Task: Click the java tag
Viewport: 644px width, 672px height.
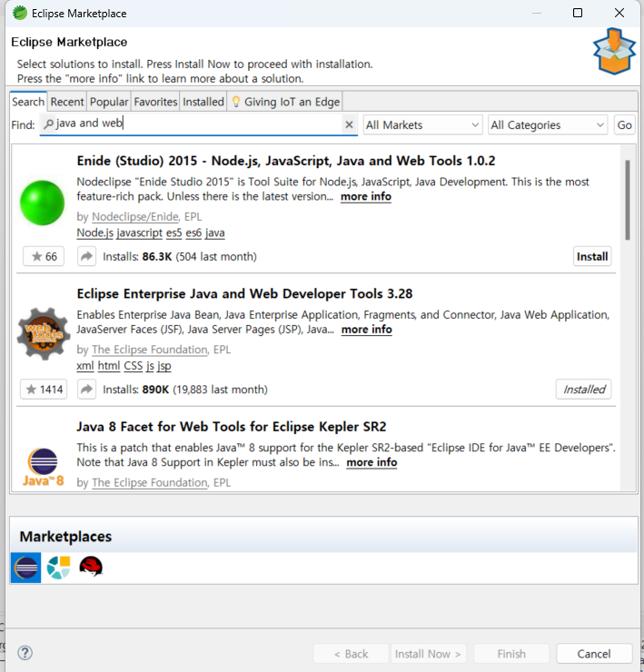Action: (x=214, y=232)
